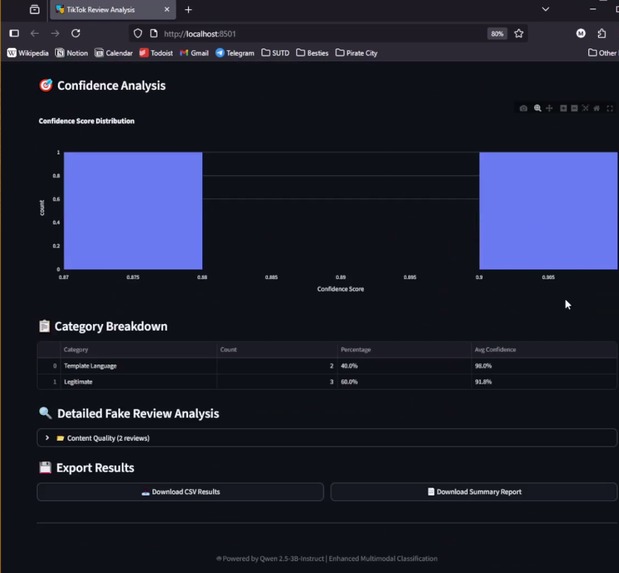Open the Besties bookmarks folder
Viewport: 619px width, 573px height.
[x=312, y=53]
